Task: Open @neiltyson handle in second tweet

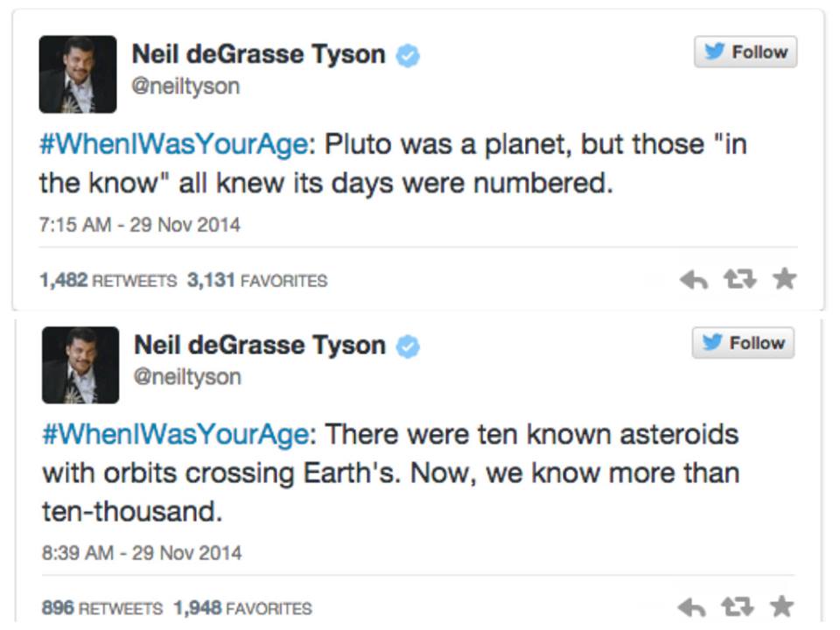Action: click(x=187, y=377)
